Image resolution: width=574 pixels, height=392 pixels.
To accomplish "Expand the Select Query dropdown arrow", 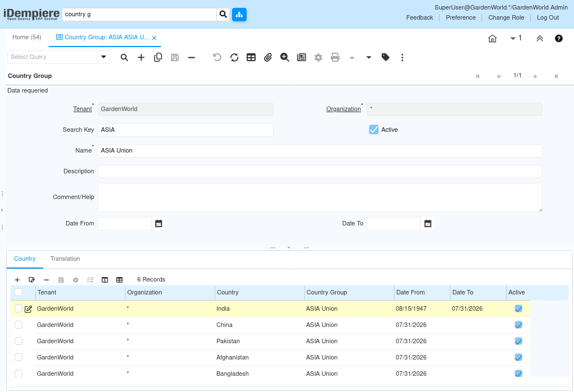I will 104,57.
